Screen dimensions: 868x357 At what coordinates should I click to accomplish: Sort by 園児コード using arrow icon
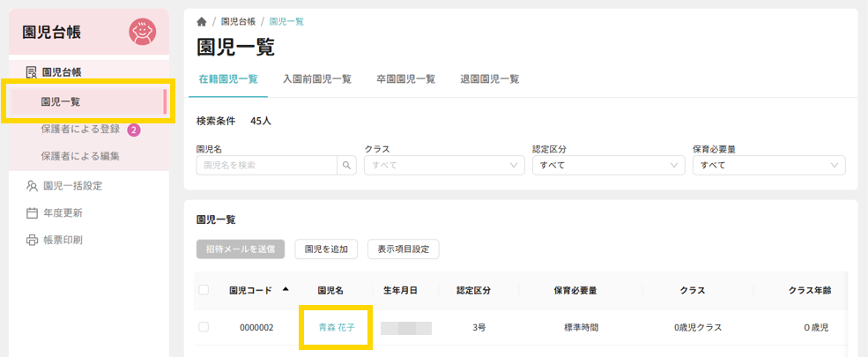tap(285, 288)
